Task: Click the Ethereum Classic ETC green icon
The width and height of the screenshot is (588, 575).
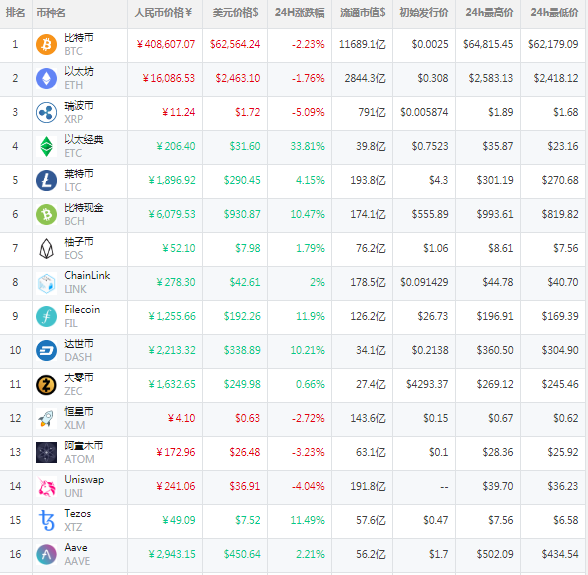Action: point(46,146)
